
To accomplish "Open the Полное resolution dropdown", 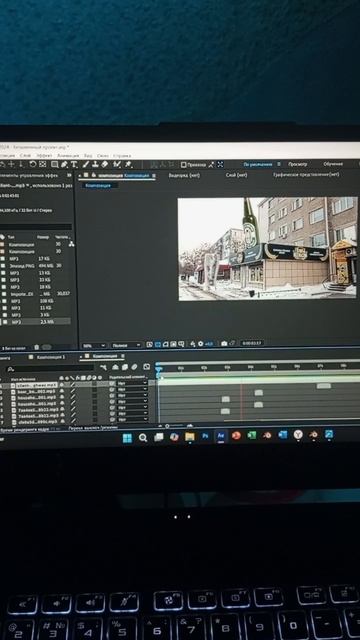I will [127, 345].
